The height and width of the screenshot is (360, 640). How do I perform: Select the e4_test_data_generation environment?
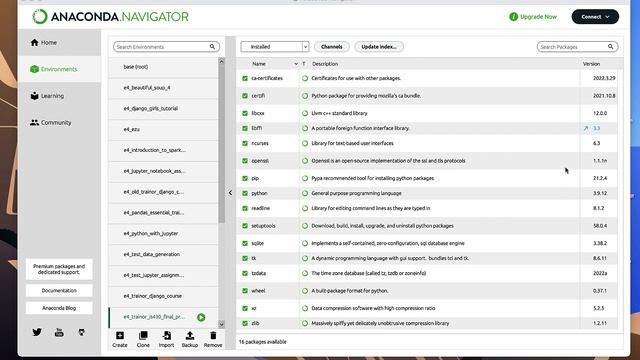[x=163, y=254]
